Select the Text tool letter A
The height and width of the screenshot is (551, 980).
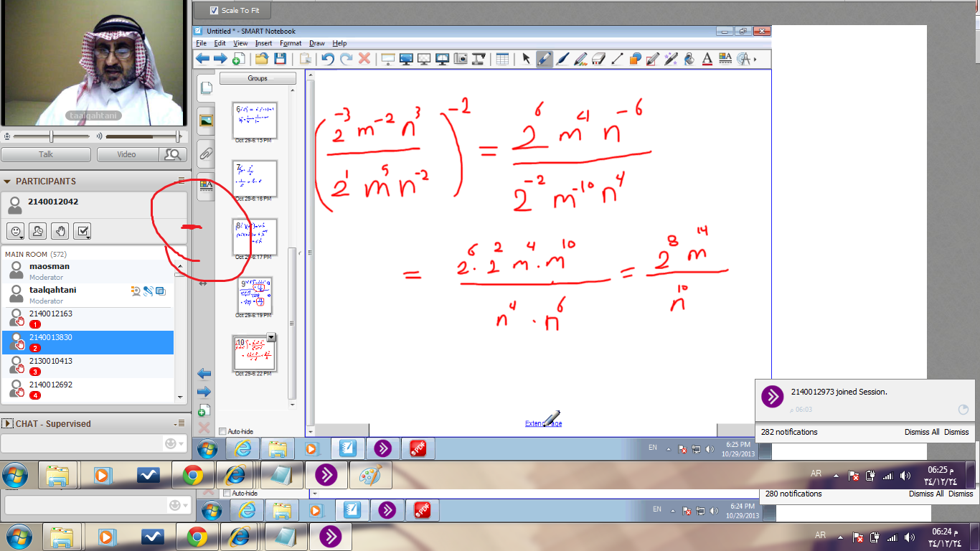[707, 59]
